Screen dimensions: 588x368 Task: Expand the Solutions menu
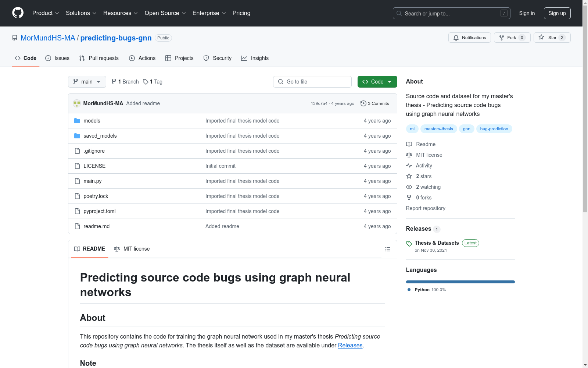click(x=81, y=13)
